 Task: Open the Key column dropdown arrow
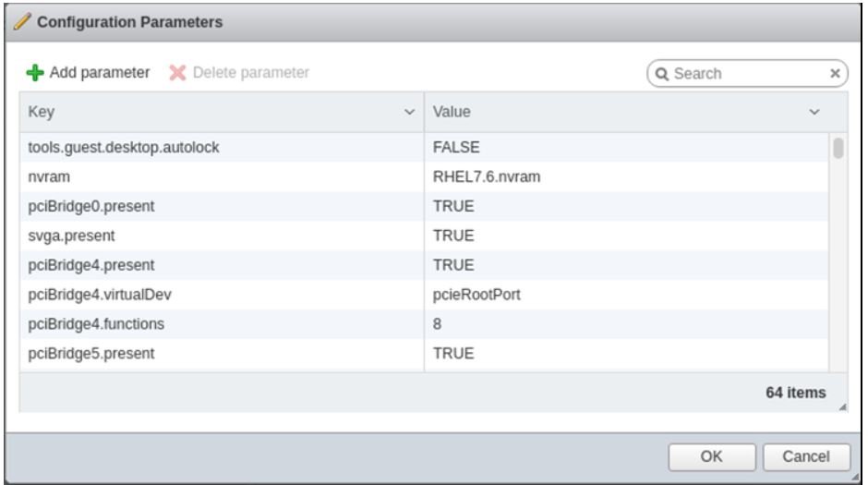(x=409, y=112)
